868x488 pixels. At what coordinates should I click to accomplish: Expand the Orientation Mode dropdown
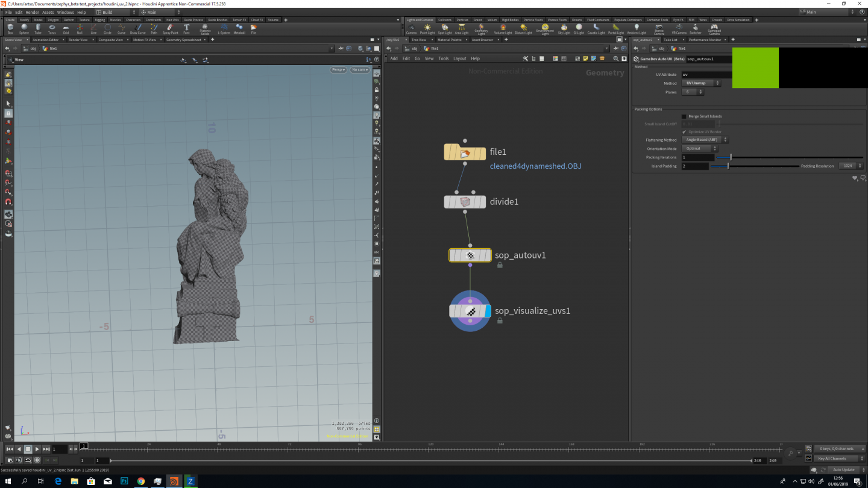tap(700, 148)
